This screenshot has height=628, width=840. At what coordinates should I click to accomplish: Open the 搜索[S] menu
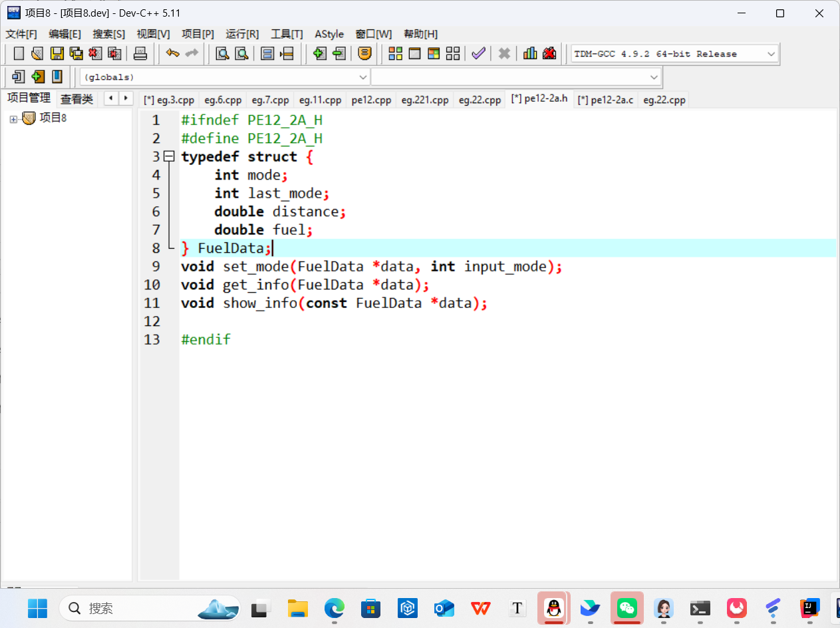(x=109, y=34)
